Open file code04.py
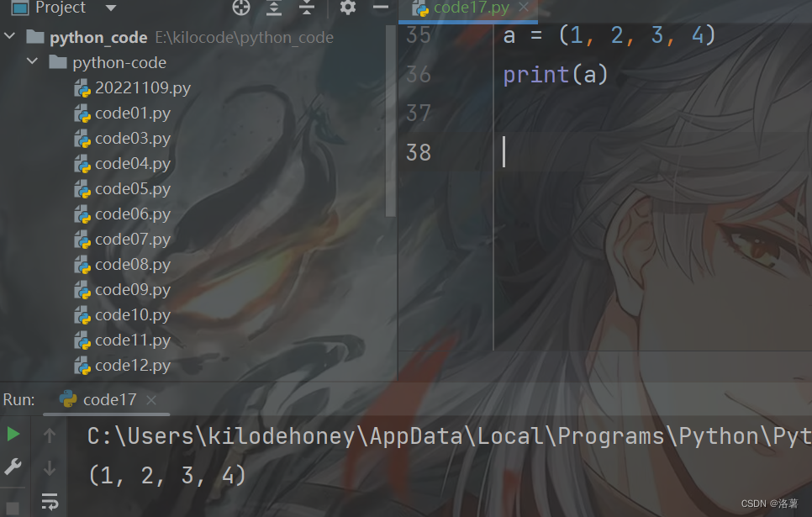This screenshot has width=812, height=517. 133,164
